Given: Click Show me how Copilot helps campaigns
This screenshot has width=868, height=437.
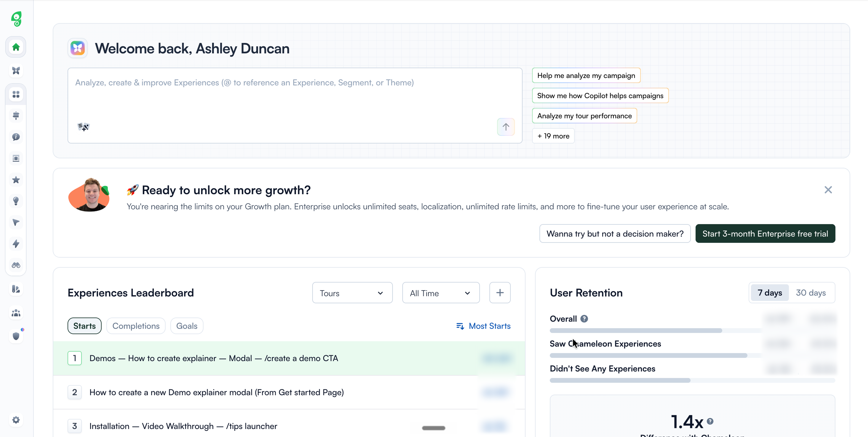Looking at the screenshot, I should click(600, 96).
